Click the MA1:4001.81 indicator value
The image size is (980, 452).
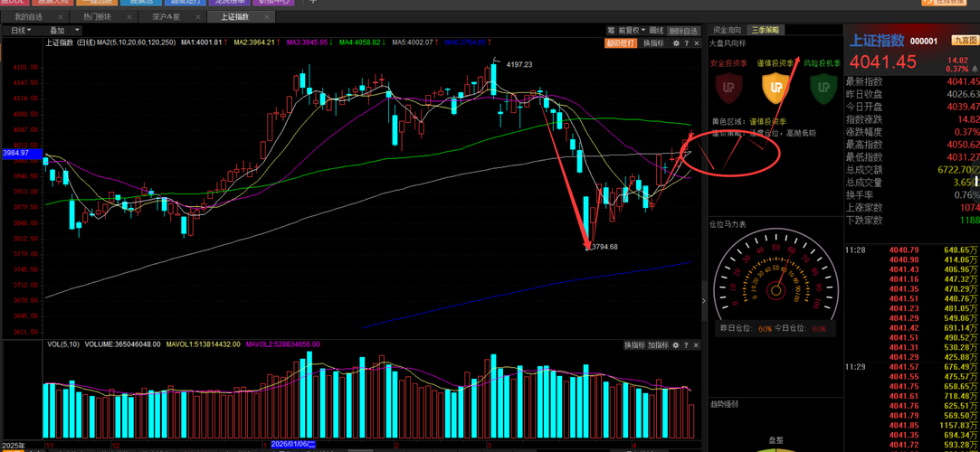click(x=203, y=42)
